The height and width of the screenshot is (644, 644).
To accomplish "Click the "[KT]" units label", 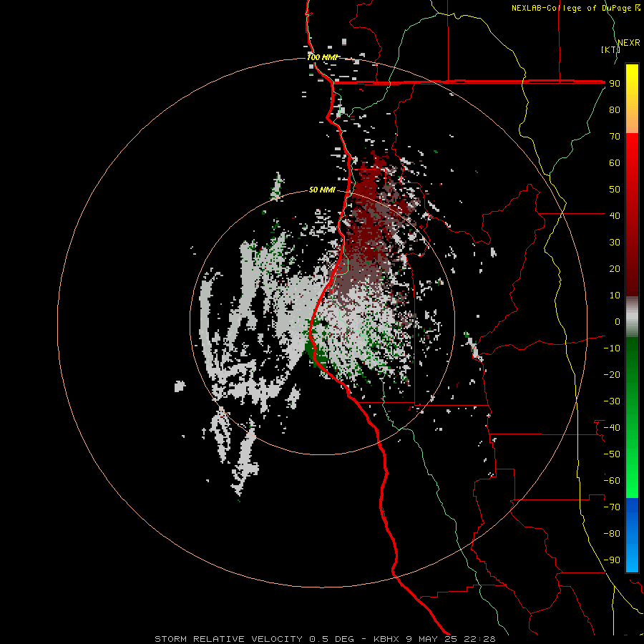I will point(610,49).
